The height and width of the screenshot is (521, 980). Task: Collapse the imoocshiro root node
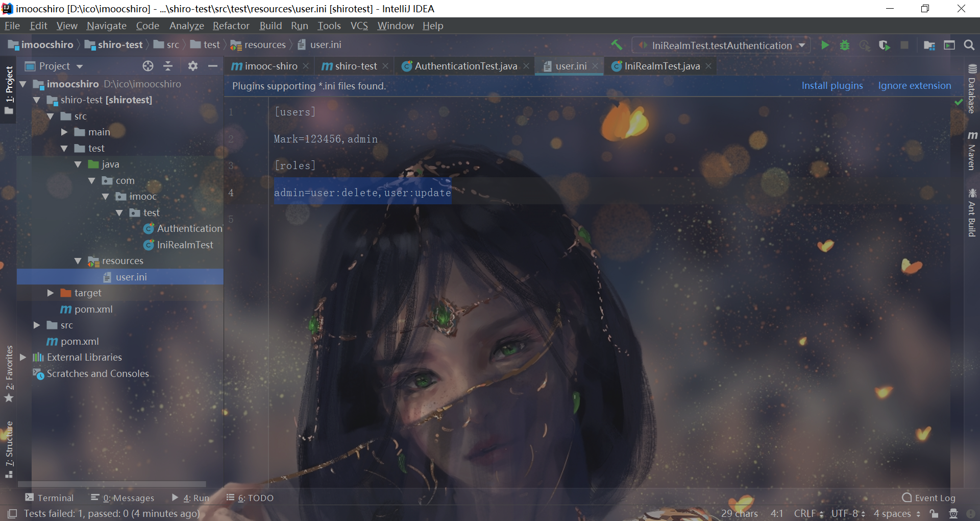point(23,84)
